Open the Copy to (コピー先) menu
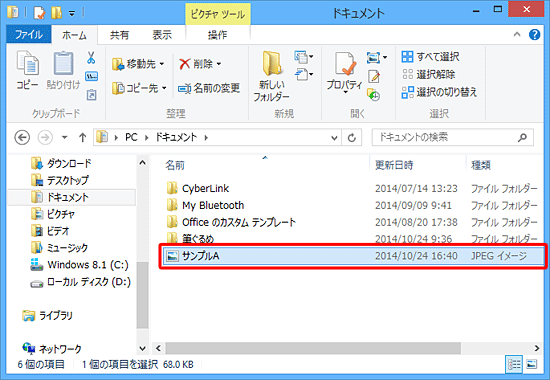550x380 pixels. [x=139, y=88]
